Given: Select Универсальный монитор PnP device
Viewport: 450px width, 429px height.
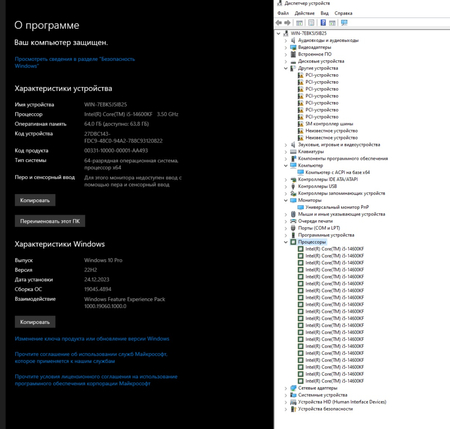Looking at the screenshot, I should [x=337, y=207].
